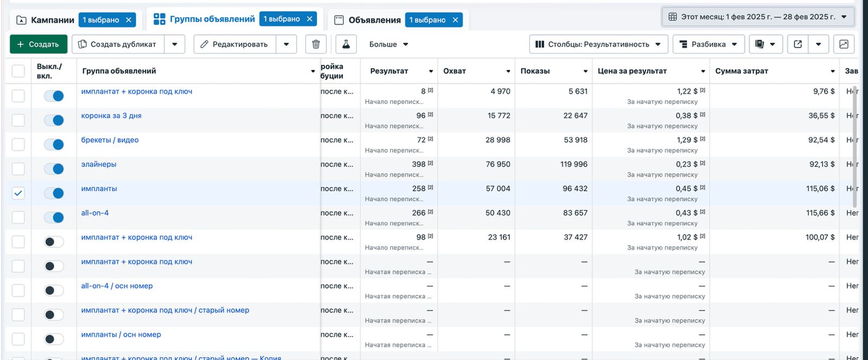Enable the 'all-on-4 / осн номер' toggle

coord(54,291)
